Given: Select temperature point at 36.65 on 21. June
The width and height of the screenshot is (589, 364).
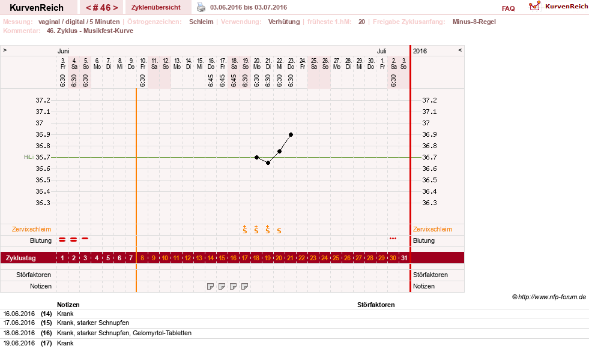Looking at the screenshot, I should (268, 163).
